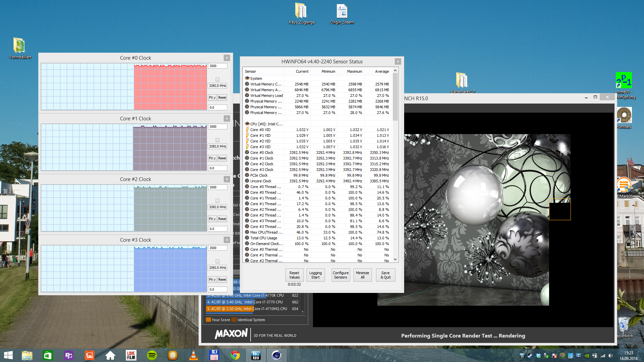Screen dimensions: 644x362
Task: Toggle checkbox in Core #3 Clock graph
Action: pos(217,261)
